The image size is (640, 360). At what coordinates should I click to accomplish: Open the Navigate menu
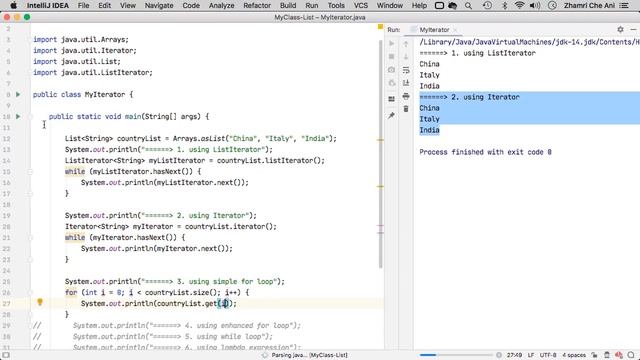(159, 5)
